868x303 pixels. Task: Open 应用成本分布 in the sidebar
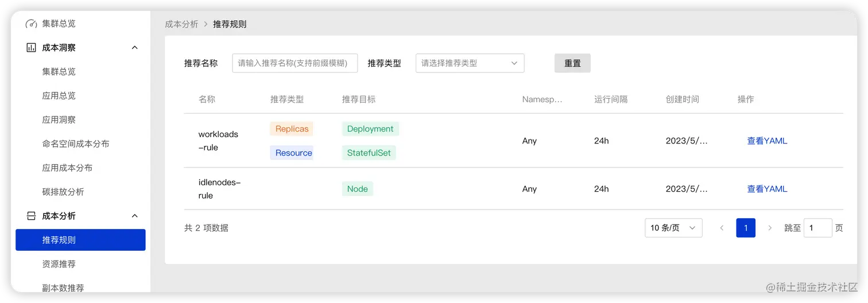tap(67, 168)
